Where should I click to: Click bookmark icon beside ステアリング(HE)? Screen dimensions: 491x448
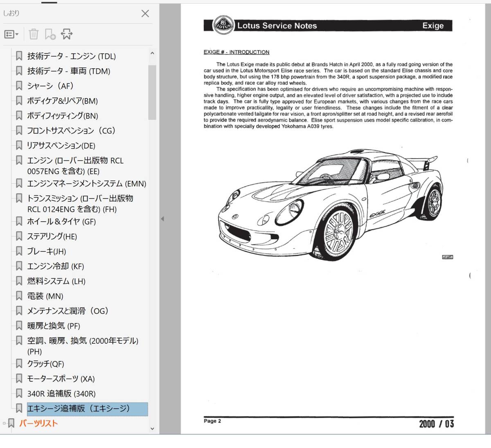[19, 236]
